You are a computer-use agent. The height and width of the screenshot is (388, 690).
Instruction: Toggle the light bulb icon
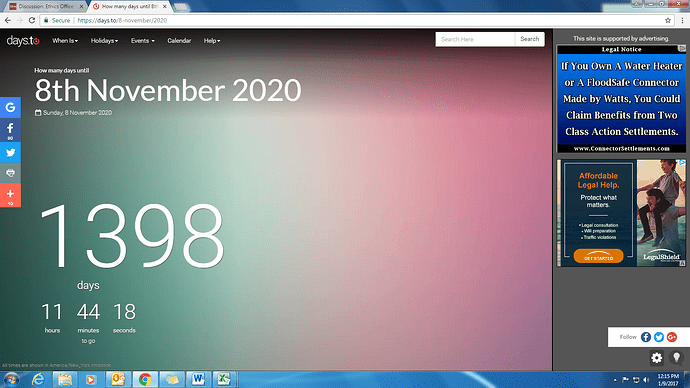pyautogui.click(x=676, y=358)
